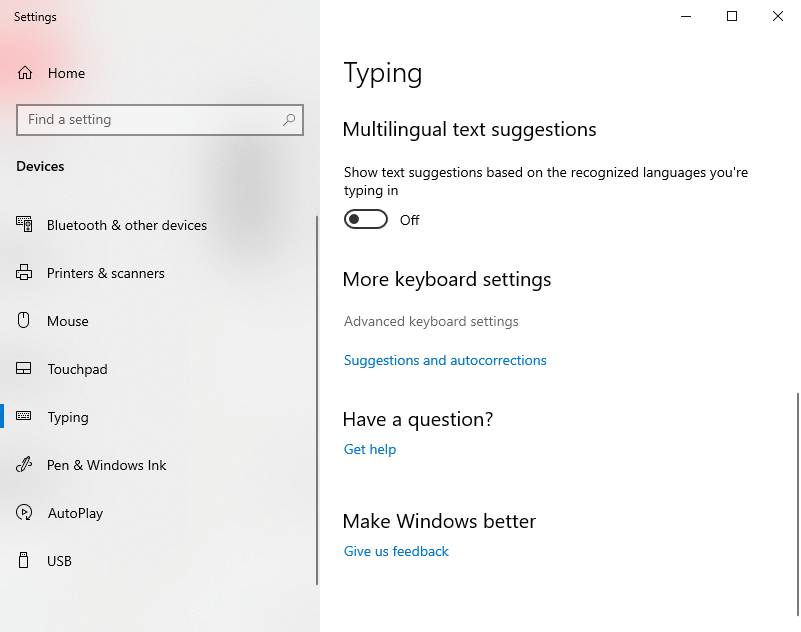Click the Touchpad icon in sidebar
The image size is (801, 632).
tap(23, 368)
